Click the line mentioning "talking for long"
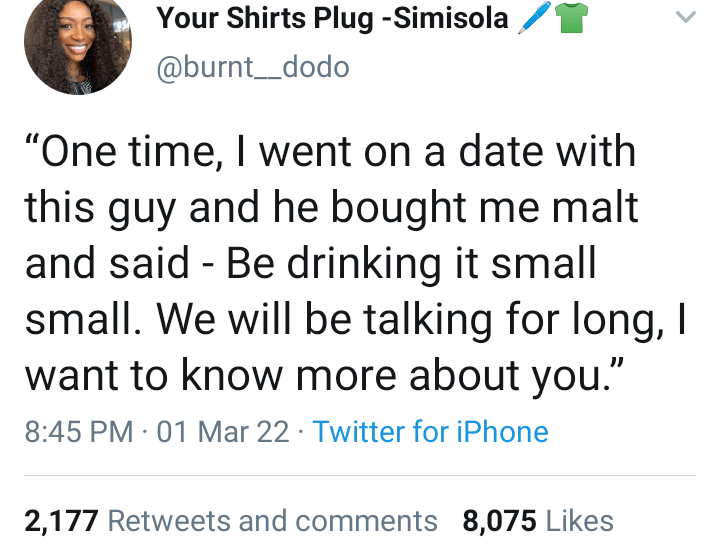 tap(350, 319)
